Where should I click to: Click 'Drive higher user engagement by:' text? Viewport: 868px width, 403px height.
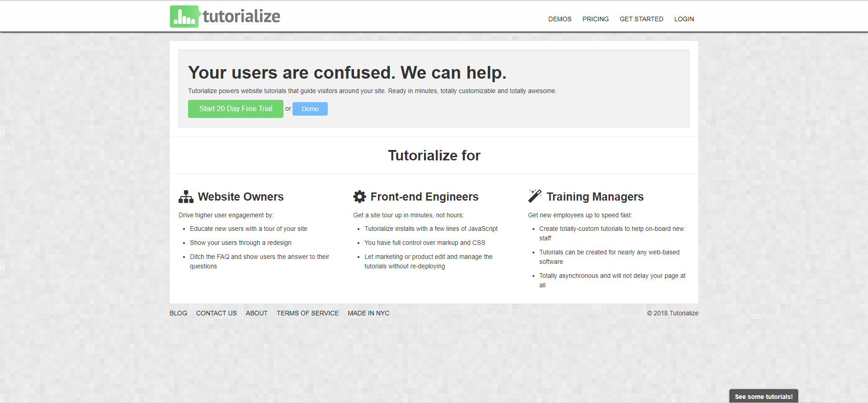226,215
